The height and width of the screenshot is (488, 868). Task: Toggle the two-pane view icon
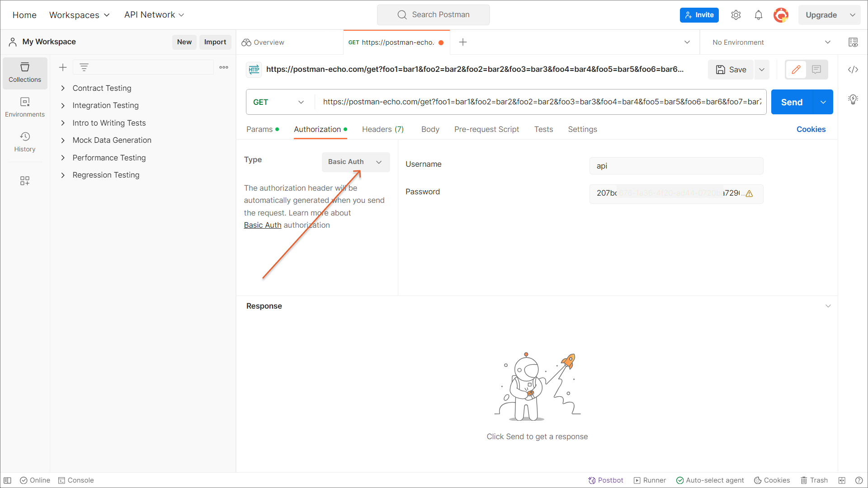point(841,480)
